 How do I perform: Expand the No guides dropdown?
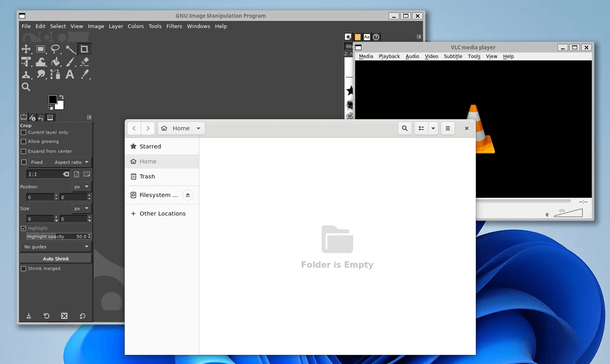pos(56,247)
